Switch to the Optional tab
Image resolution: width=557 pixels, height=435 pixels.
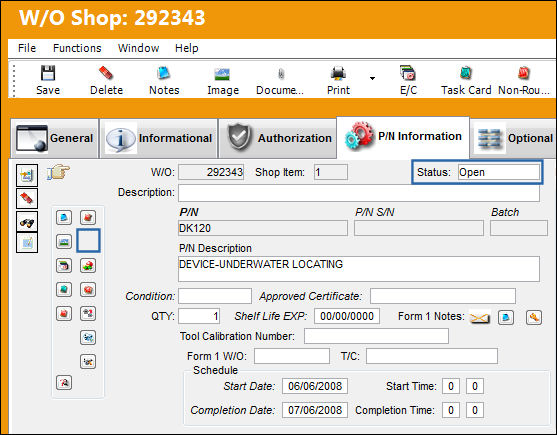[x=514, y=138]
